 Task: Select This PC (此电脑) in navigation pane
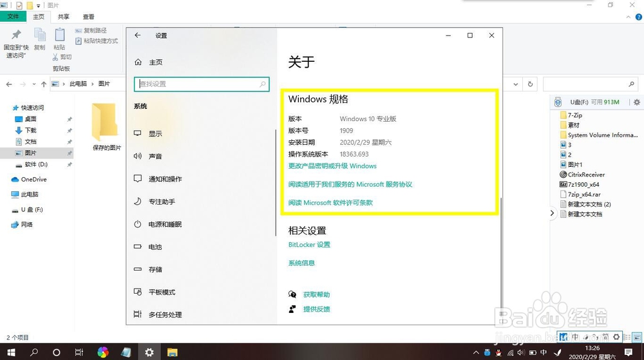pos(24,194)
